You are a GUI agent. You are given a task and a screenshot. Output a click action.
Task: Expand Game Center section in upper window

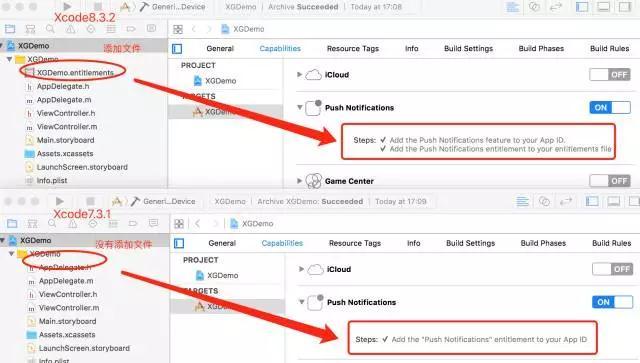coord(299,180)
